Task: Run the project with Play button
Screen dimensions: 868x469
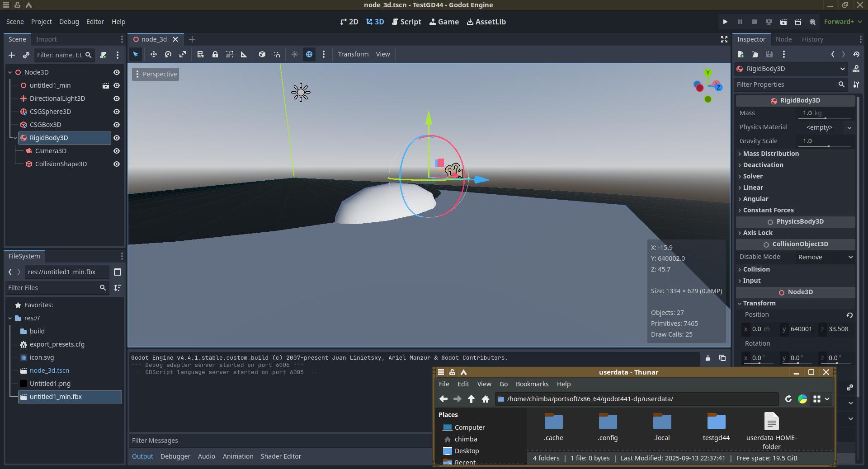Action: point(725,22)
